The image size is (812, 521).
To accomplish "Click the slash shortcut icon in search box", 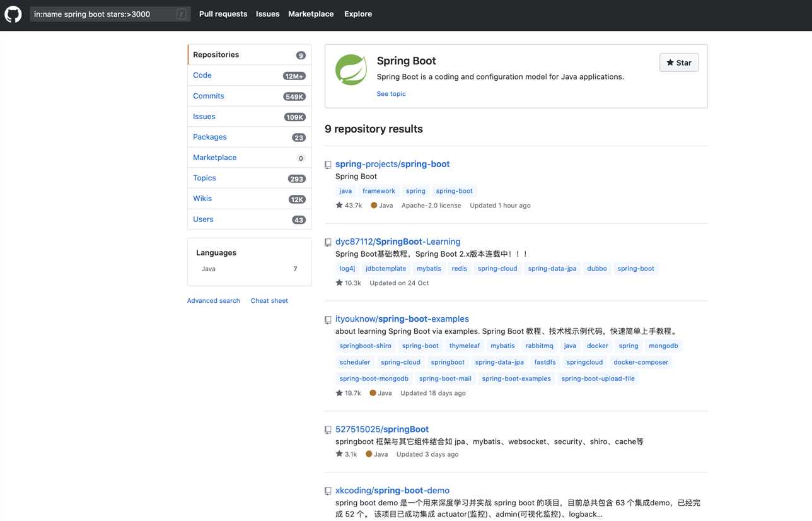I will coord(182,14).
